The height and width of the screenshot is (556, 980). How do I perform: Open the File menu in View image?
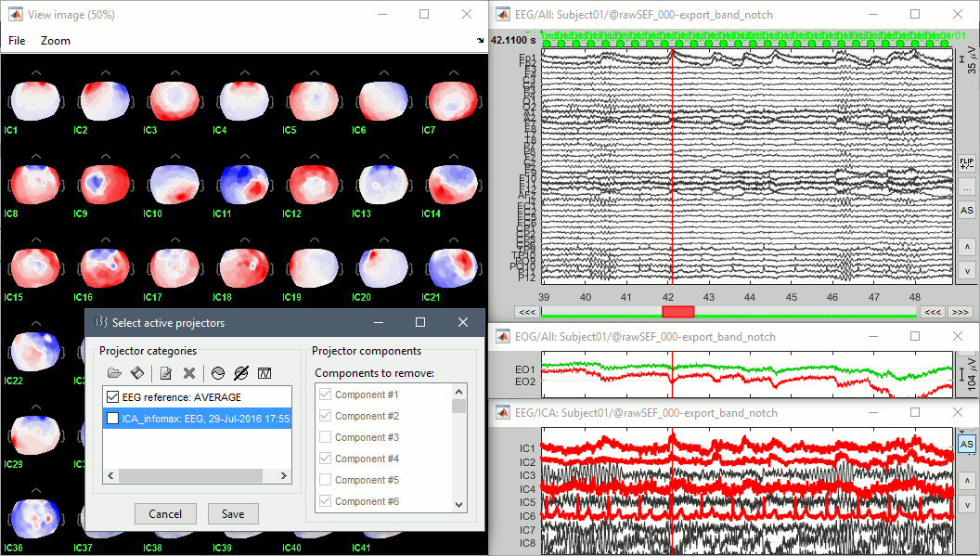click(x=17, y=41)
